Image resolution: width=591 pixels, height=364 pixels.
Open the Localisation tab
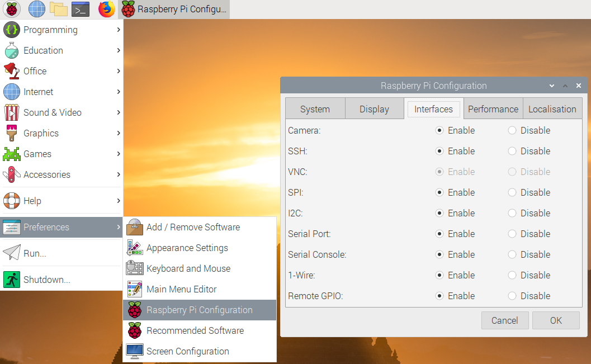(552, 109)
